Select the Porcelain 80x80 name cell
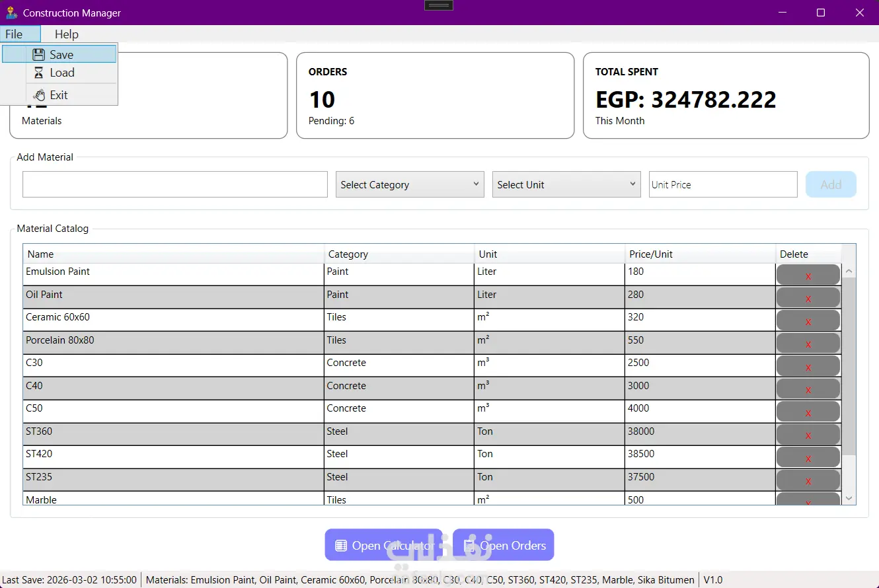 tap(174, 343)
